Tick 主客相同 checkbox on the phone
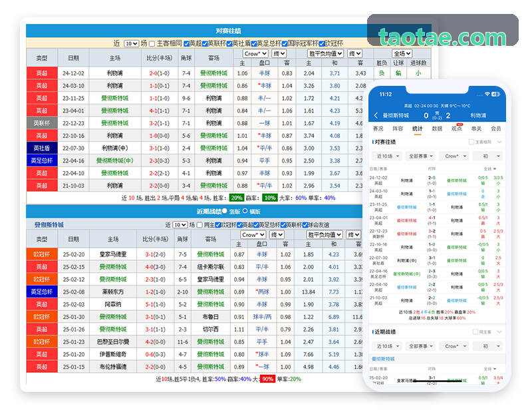The width and height of the screenshot is (532, 416). (471, 142)
